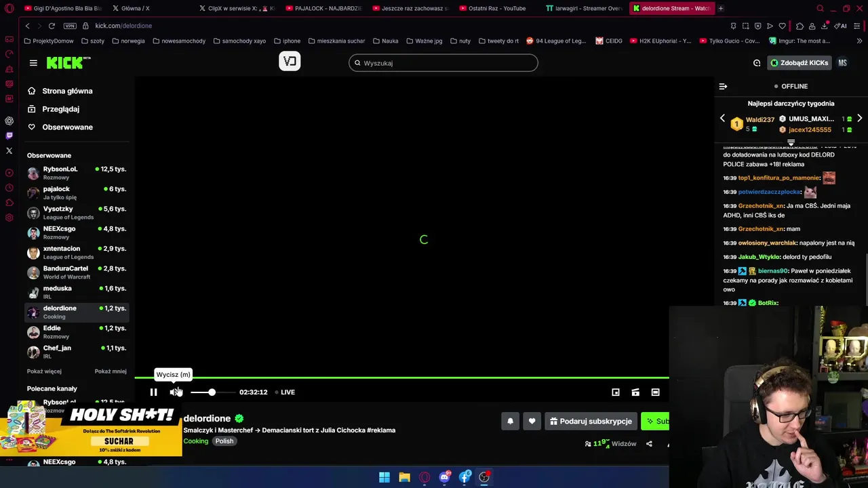This screenshot has width=868, height=488.
Task: Open Twitch icon in Opera sidebar
Action: [x=9, y=136]
